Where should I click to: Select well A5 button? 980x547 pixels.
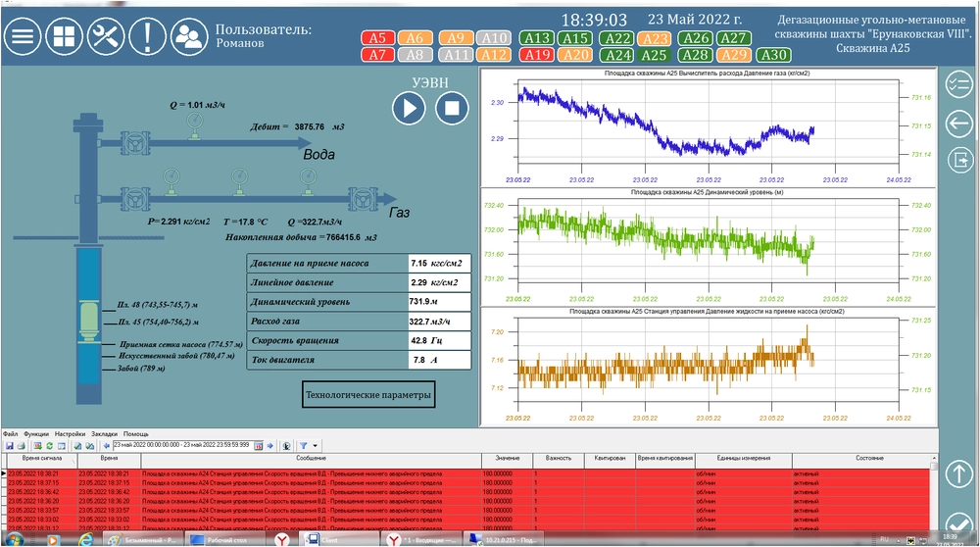pos(376,38)
